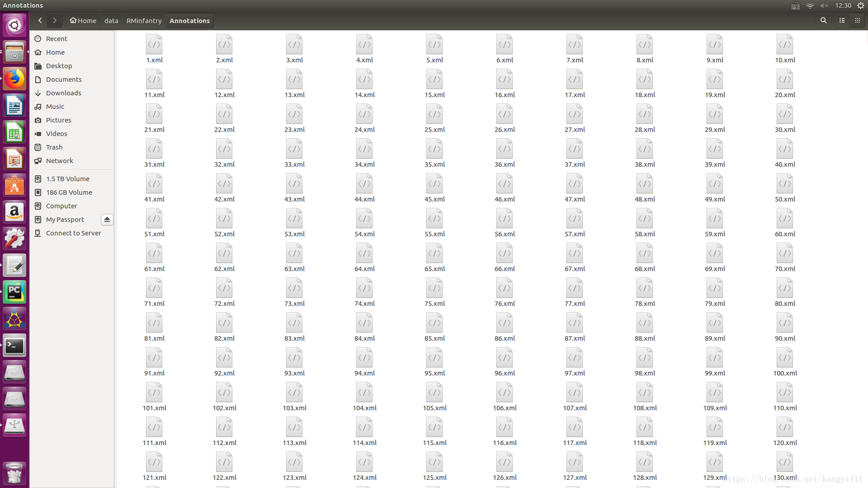Open LibreOffice Calc from the dock
Viewport: 868px width, 488px height.
coord(14,133)
